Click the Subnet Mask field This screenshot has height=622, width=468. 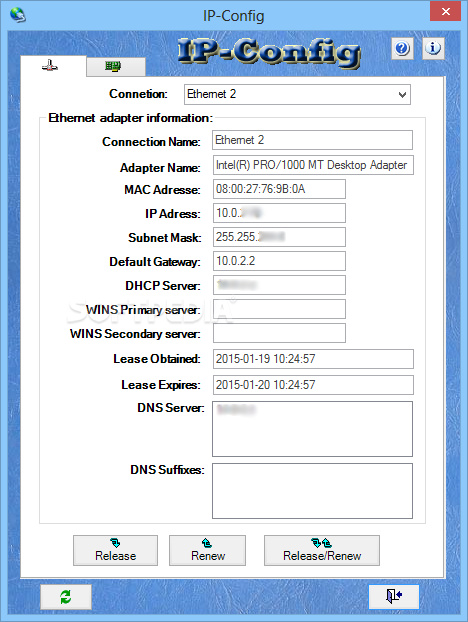279,237
